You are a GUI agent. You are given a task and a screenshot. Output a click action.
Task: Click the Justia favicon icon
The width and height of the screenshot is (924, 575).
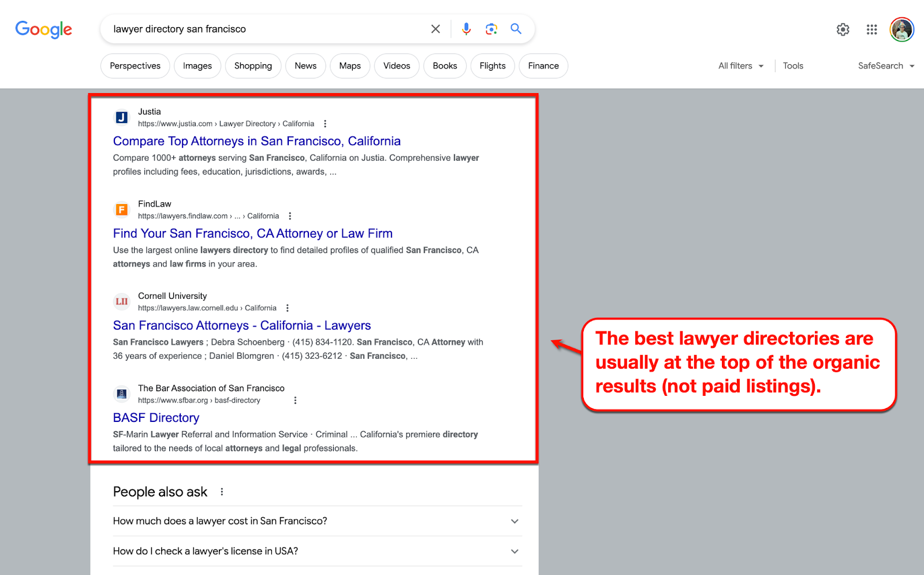click(x=122, y=117)
